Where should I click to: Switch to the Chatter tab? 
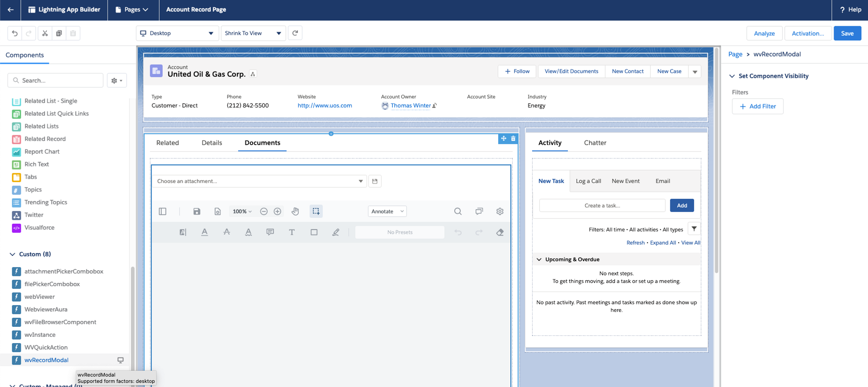click(x=595, y=142)
